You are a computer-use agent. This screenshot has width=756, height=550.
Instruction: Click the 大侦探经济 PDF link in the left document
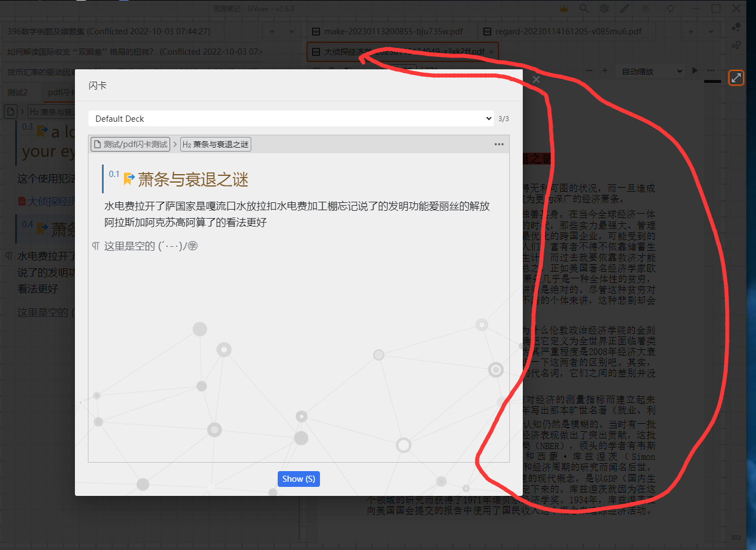click(x=51, y=201)
